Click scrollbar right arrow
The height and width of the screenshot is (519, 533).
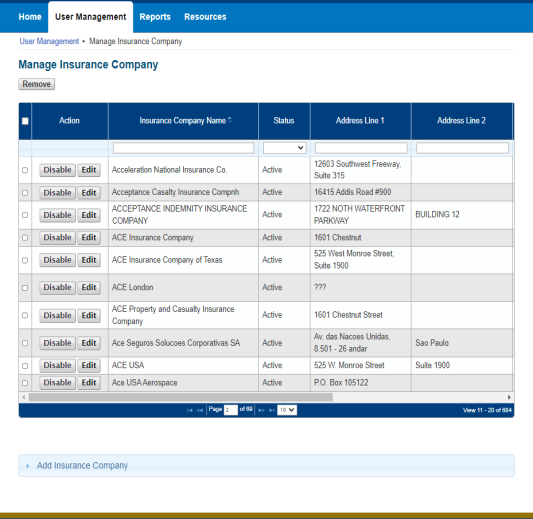point(509,397)
